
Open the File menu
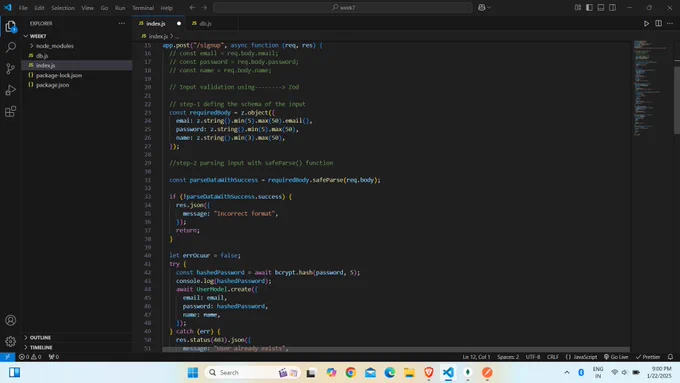coord(23,8)
